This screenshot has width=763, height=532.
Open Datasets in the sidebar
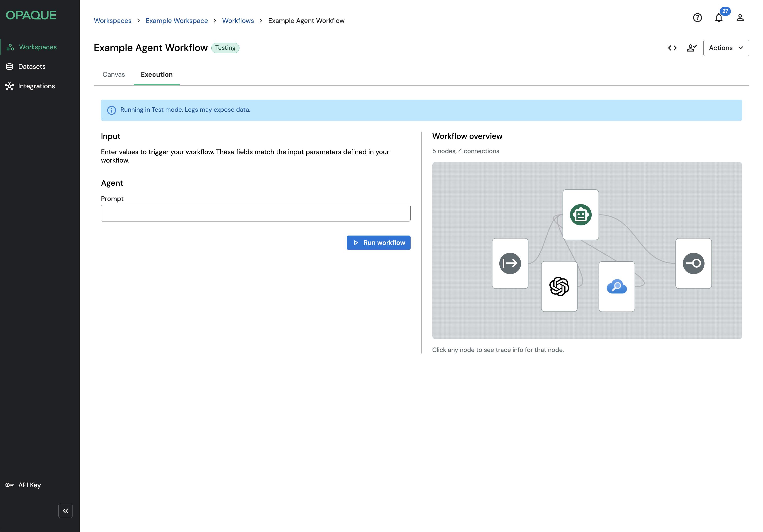tap(32, 66)
